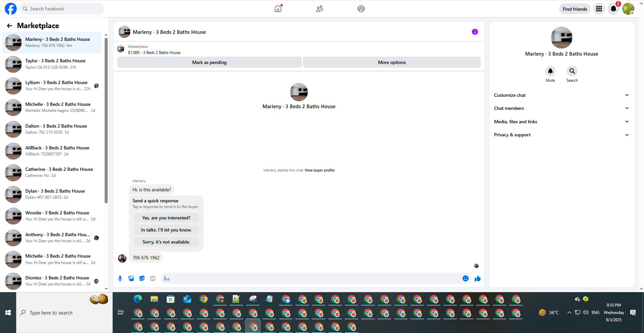Click the 'Hi, is this available?' message
Screen dimensions: 644x333
pos(152,190)
